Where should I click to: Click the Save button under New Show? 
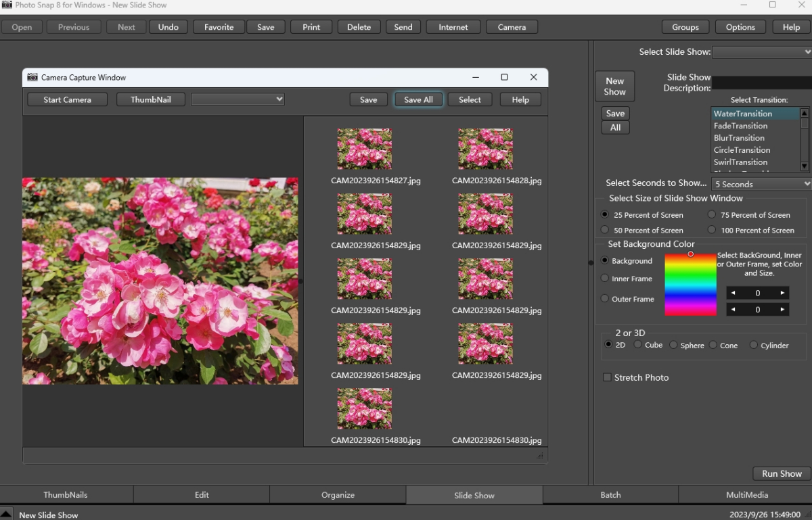(x=615, y=114)
